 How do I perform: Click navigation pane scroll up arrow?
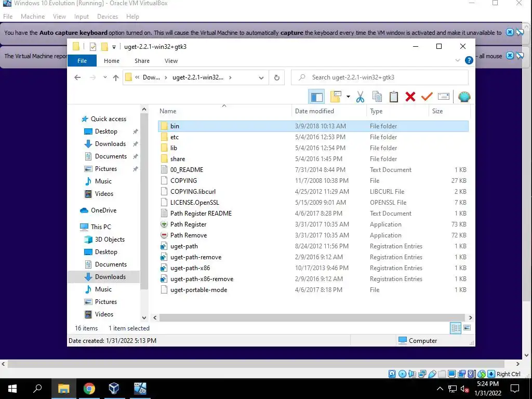pyautogui.click(x=144, y=109)
